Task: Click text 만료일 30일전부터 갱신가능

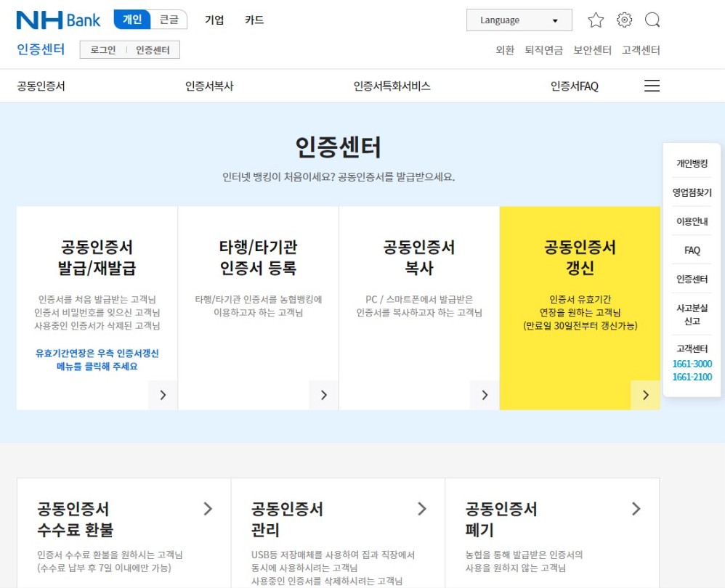Action: pyautogui.click(x=580, y=326)
